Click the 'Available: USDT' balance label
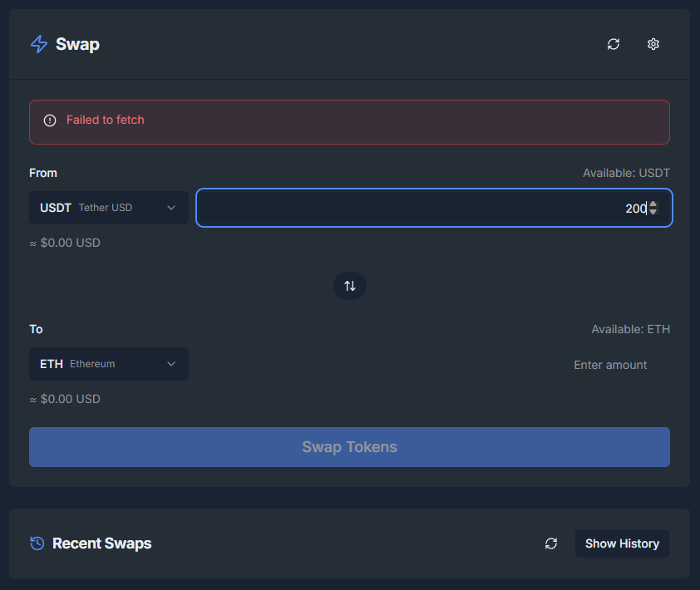Screen dimensions: 700x590 626,173
